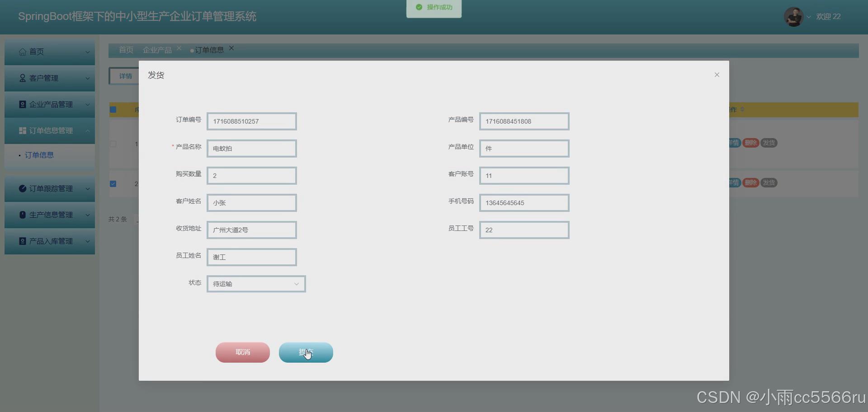Click the 购买数量 input field
This screenshot has height=412, width=868.
pos(252,176)
